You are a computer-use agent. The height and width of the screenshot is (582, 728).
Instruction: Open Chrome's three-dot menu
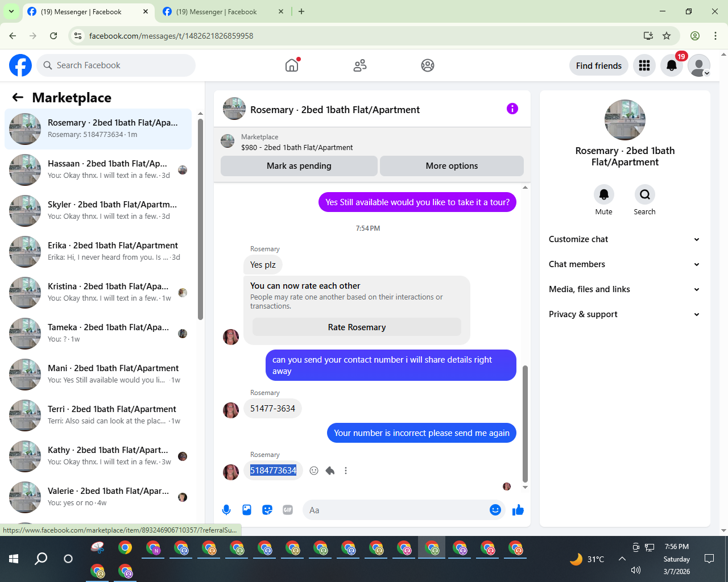715,36
